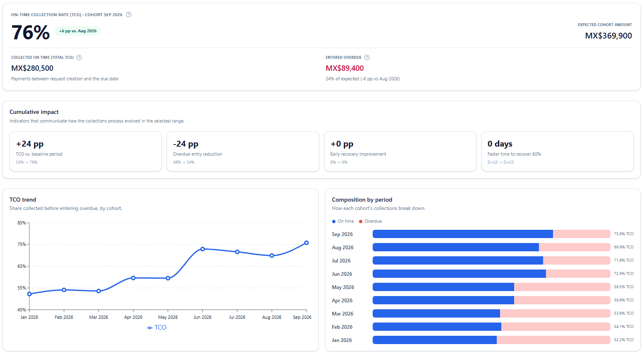Click the pink overdue segment of the Aug 2026 bar
Screen dimensions: 644x354
tap(575, 247)
